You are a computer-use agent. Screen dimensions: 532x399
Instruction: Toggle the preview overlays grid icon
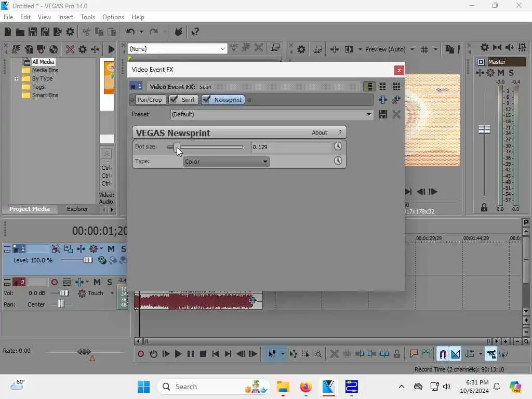[x=424, y=49]
